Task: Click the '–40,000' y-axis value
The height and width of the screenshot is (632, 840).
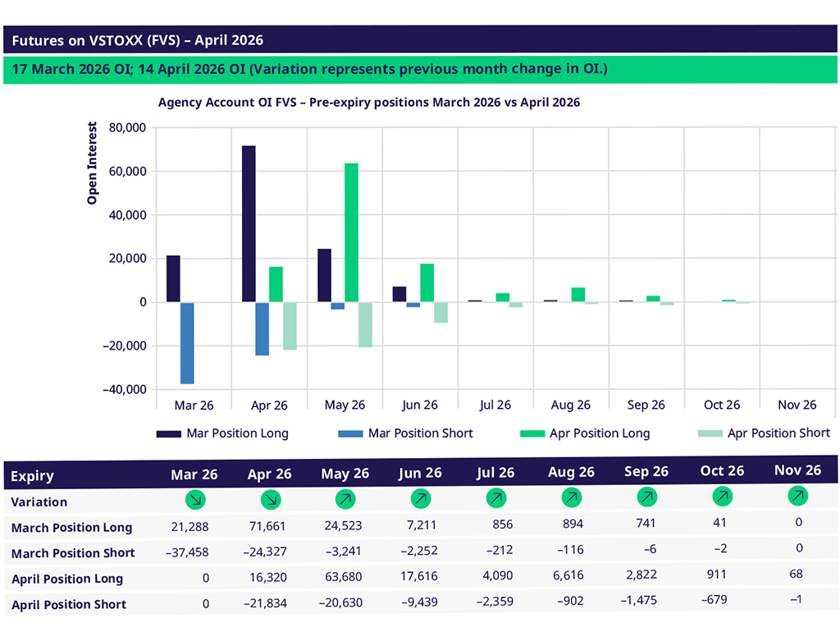Action: (125, 390)
